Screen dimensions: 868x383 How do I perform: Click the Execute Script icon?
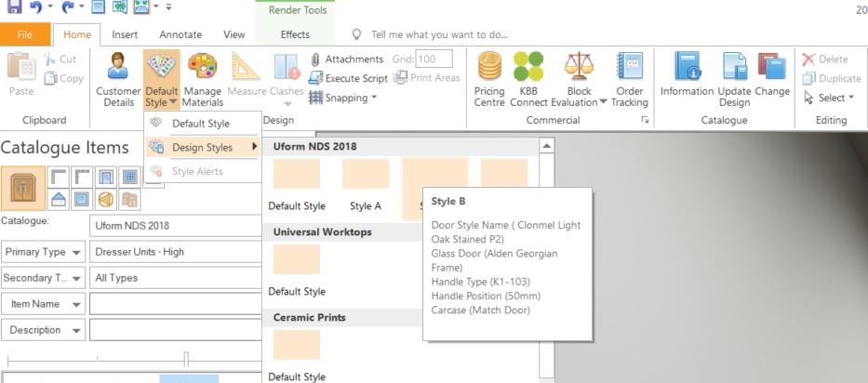(315, 78)
